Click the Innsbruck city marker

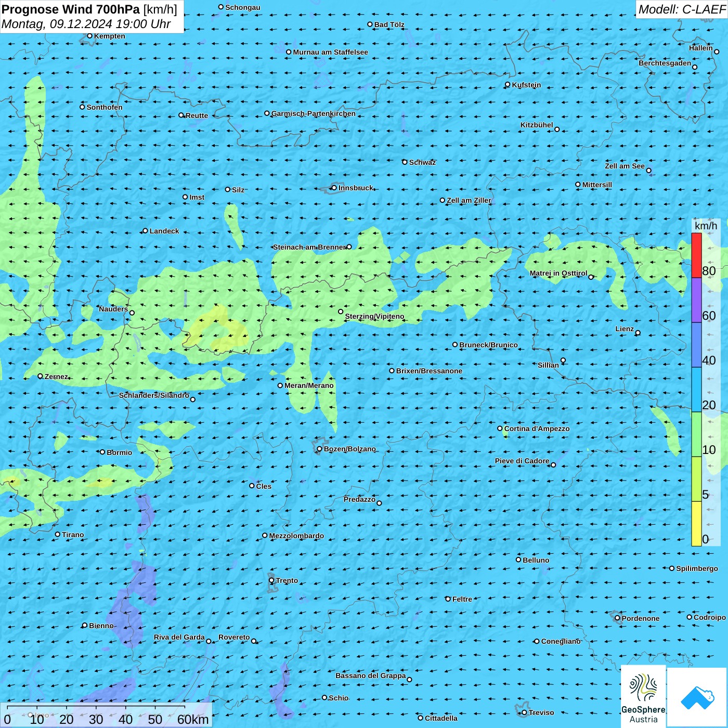334,188
